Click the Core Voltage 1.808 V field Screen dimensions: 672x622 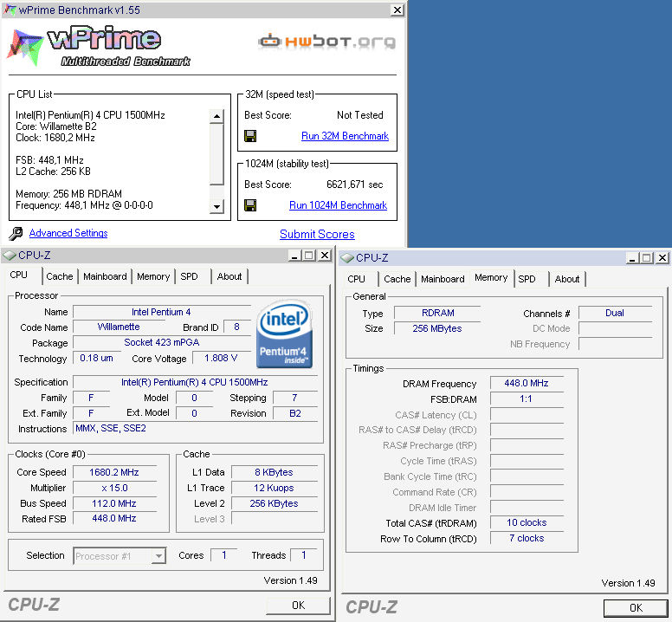(x=221, y=358)
